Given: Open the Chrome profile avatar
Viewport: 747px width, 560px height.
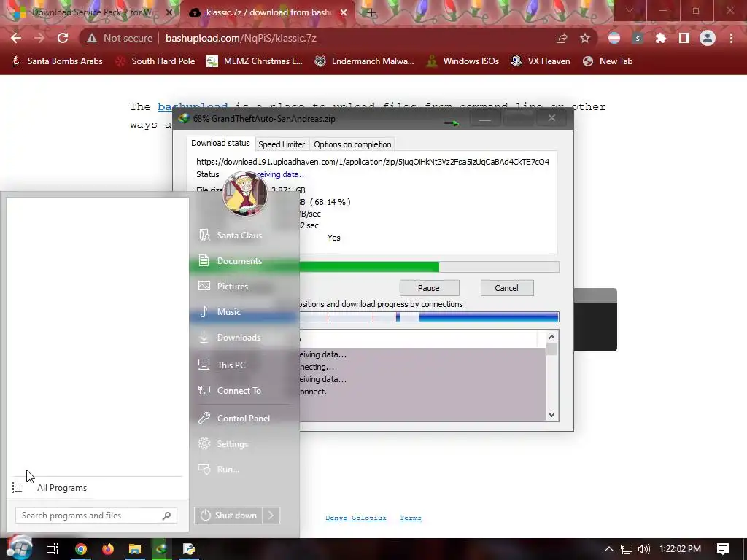Looking at the screenshot, I should (x=708, y=38).
